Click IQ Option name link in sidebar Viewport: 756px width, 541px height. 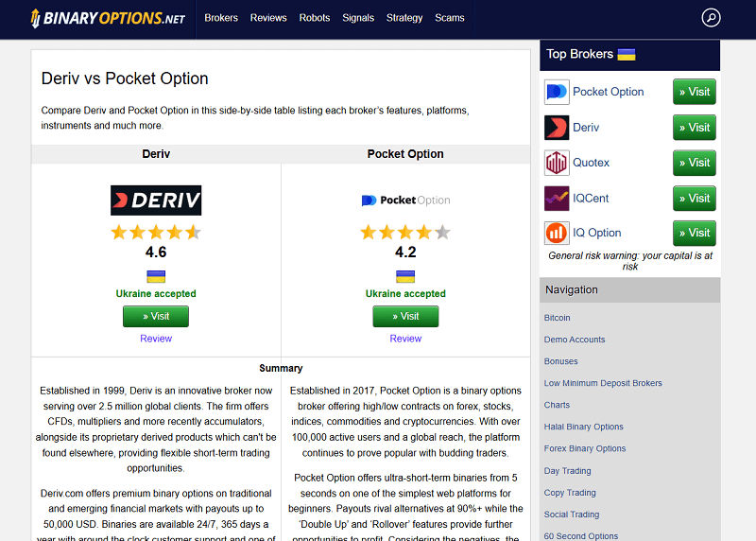coord(597,233)
